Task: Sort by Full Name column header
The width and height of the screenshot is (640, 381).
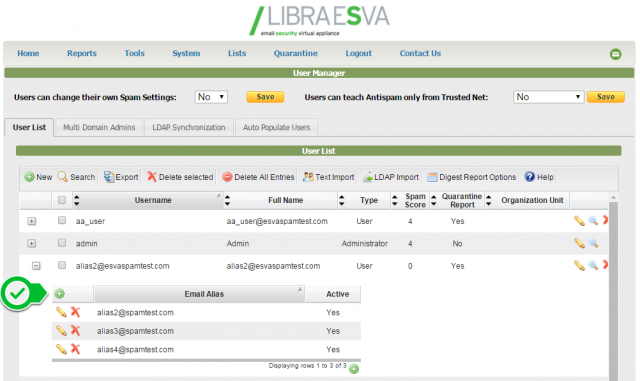Action: click(x=285, y=200)
